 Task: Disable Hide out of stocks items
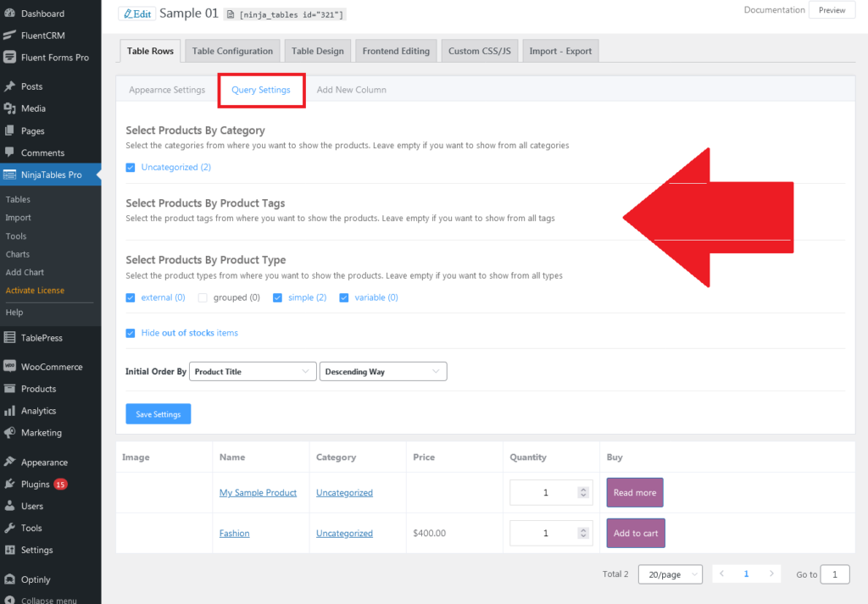[131, 332]
